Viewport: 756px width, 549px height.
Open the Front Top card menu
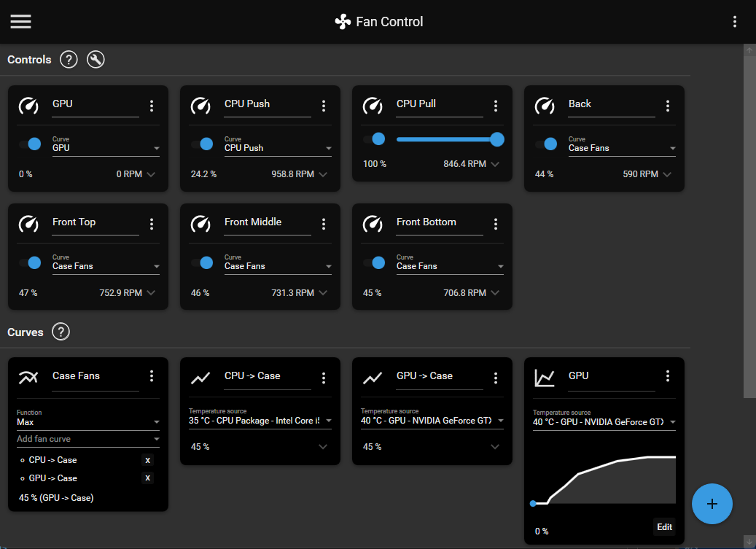(x=152, y=224)
